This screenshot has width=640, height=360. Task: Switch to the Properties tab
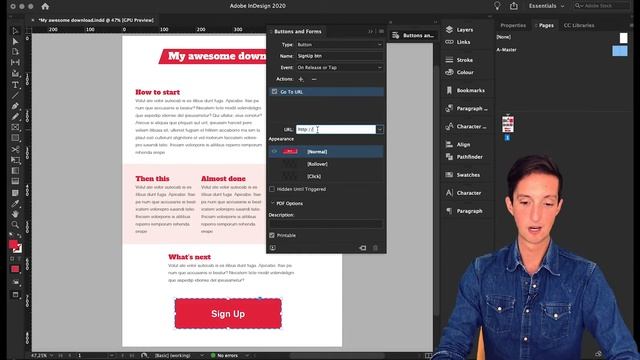tap(513, 25)
